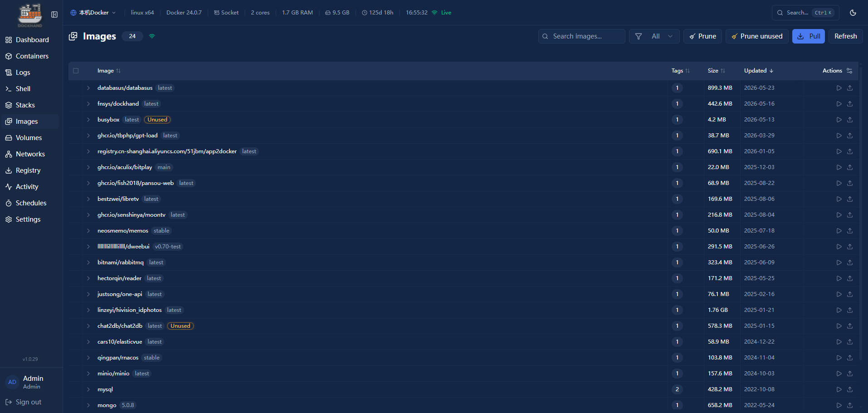The width and height of the screenshot is (868, 413).
Task: Run a container from the busybox image
Action: (x=839, y=120)
